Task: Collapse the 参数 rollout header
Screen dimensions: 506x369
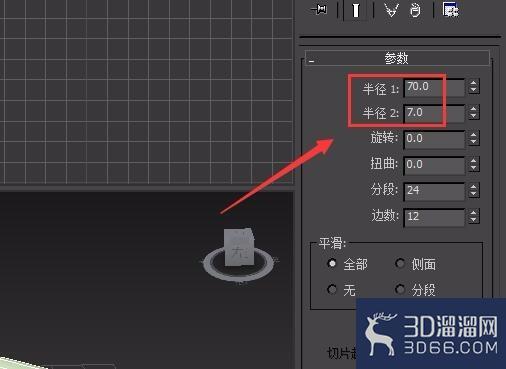Action: (397, 58)
